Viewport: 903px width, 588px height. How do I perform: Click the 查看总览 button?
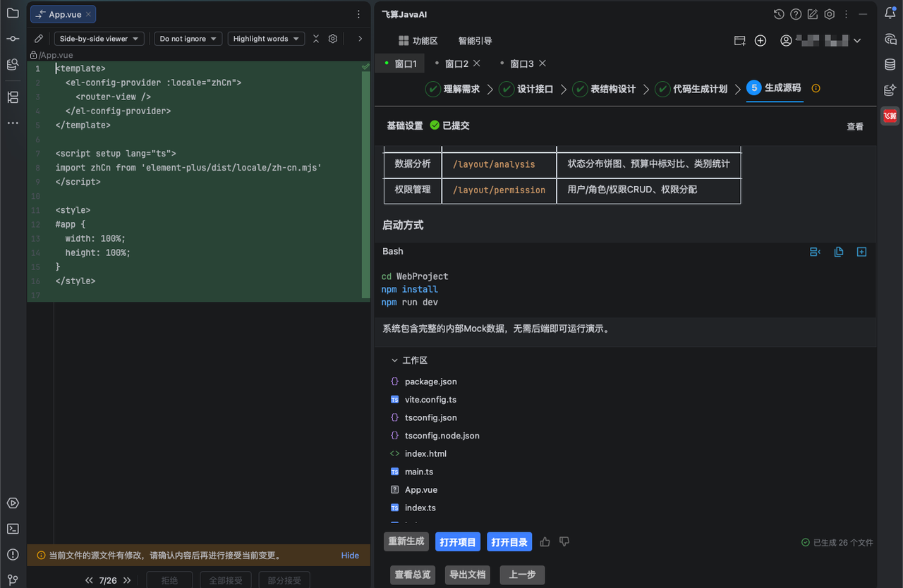coord(413,575)
